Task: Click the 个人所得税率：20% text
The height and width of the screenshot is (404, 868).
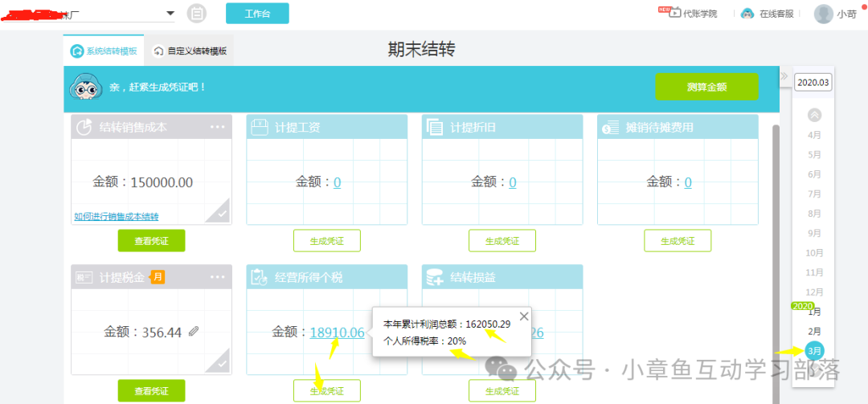Action: (x=424, y=341)
